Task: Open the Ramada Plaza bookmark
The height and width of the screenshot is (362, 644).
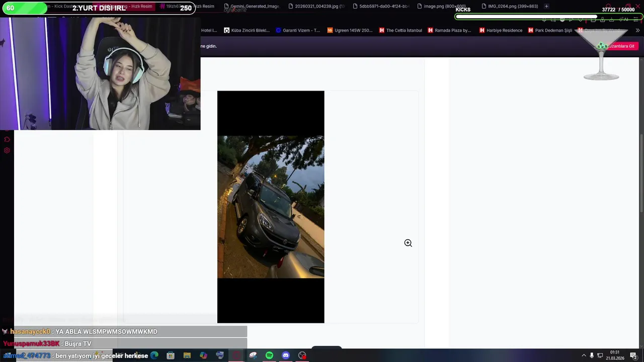Action: click(x=449, y=30)
